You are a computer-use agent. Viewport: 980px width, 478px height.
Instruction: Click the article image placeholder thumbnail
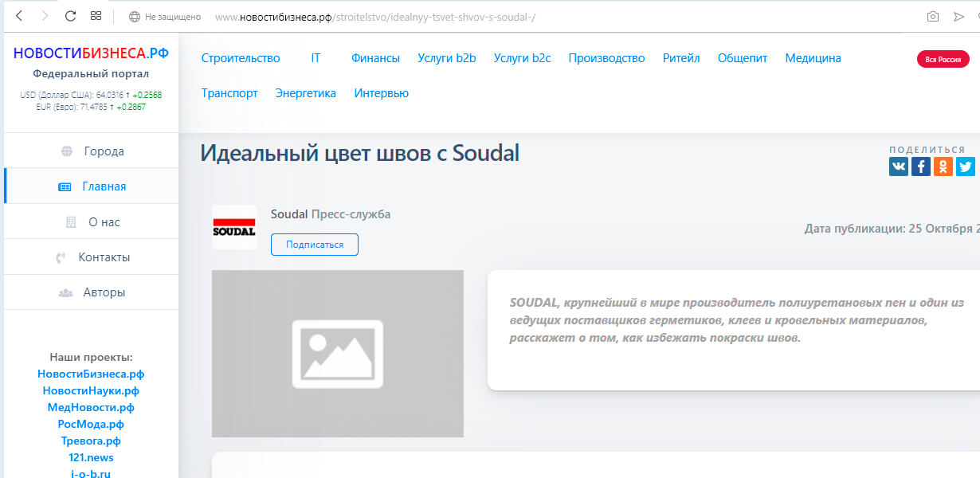338,354
